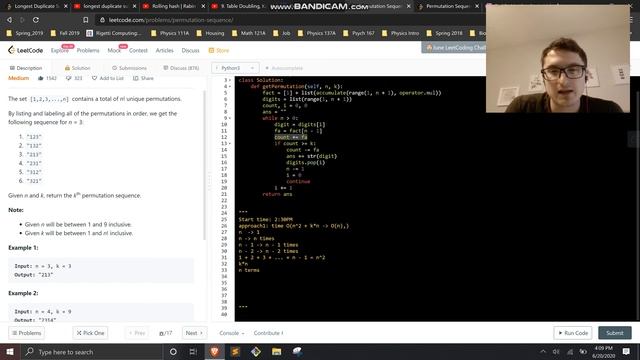Viewport: 640px width, 360px height.
Task: Open the Contribute menu
Action: pyautogui.click(x=268, y=333)
